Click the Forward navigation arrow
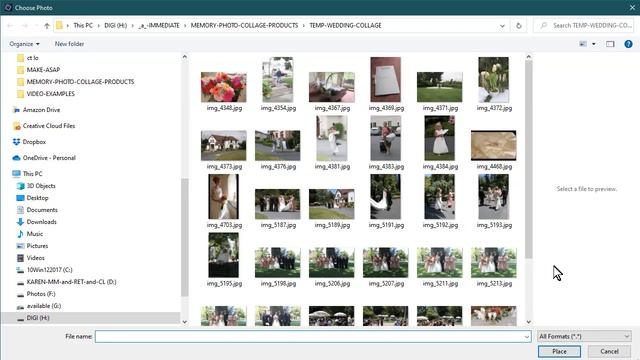The height and width of the screenshot is (360, 640). click(24, 26)
